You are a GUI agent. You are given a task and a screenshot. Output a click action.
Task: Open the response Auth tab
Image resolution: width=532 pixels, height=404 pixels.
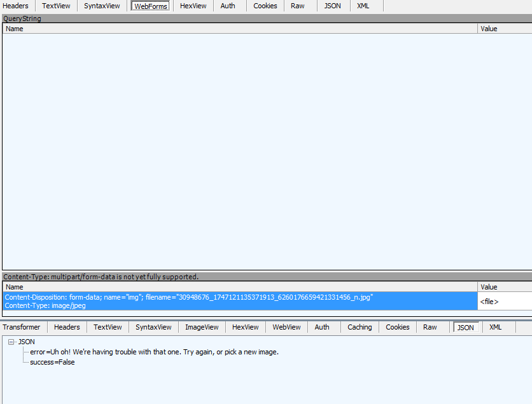point(322,327)
